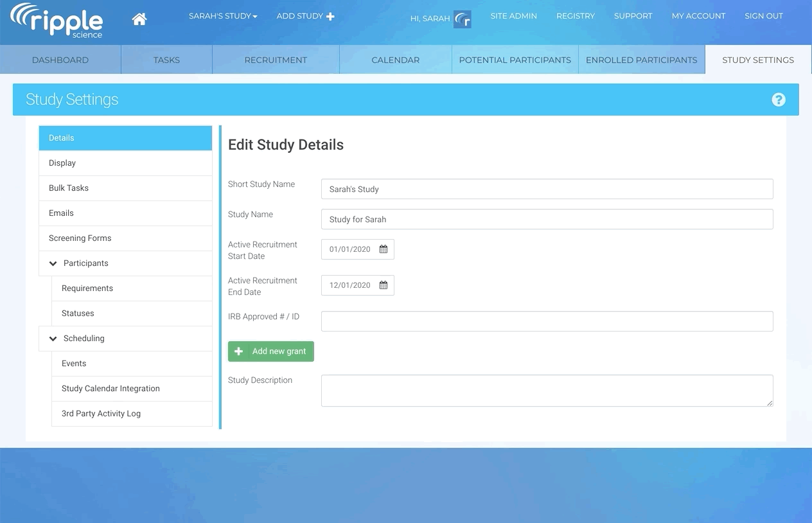812x523 pixels.
Task: Click the Sign Out link
Action: point(763,16)
